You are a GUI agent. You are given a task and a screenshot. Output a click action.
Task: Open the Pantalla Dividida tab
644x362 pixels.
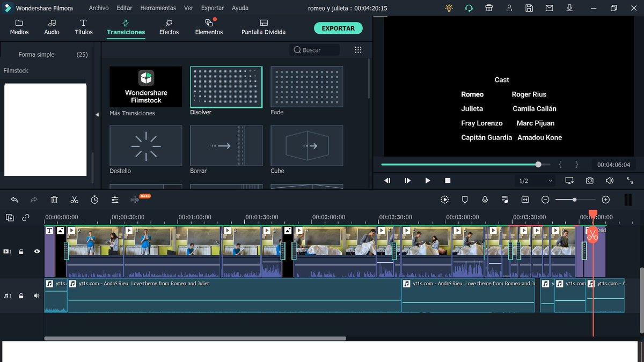[x=264, y=27]
